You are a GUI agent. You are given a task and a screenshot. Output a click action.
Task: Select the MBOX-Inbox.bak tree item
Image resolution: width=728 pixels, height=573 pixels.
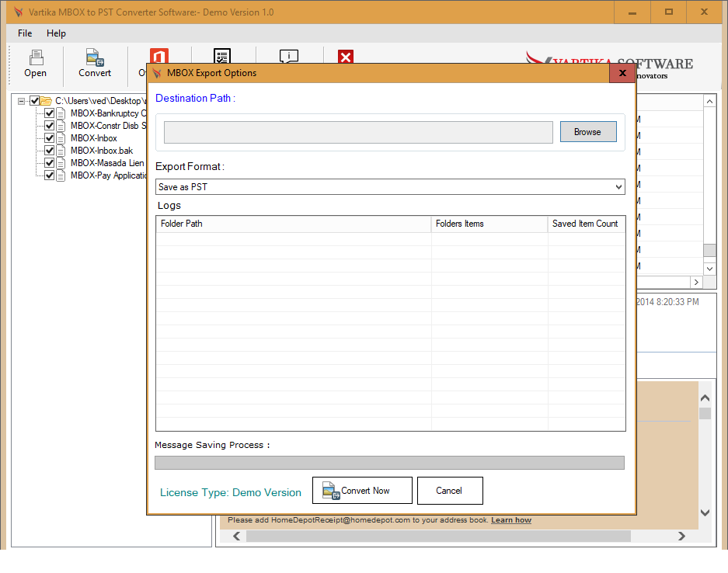coord(102,151)
